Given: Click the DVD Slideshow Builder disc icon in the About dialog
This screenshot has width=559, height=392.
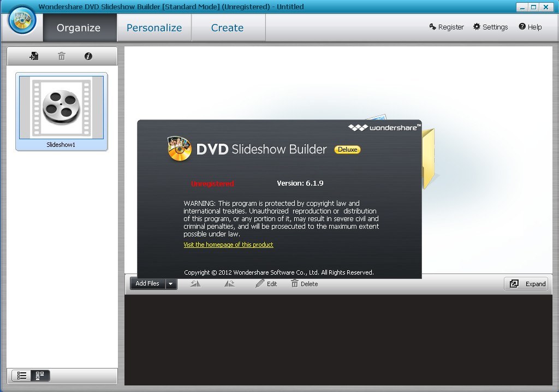Looking at the screenshot, I should click(179, 149).
